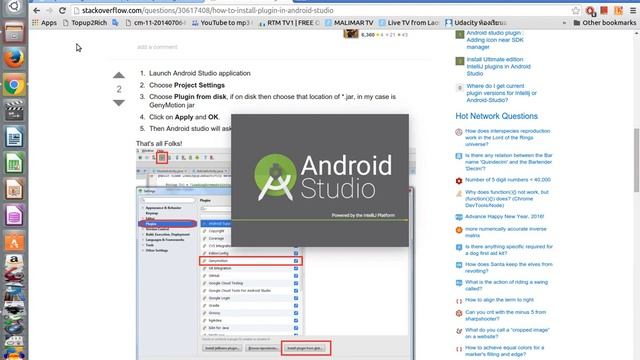
Task: Open the 'more numerically accurate inverse matrix' question
Action: click(505, 232)
